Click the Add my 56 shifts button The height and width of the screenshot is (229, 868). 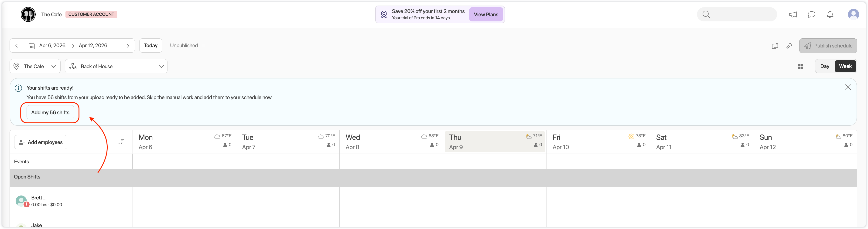50,112
